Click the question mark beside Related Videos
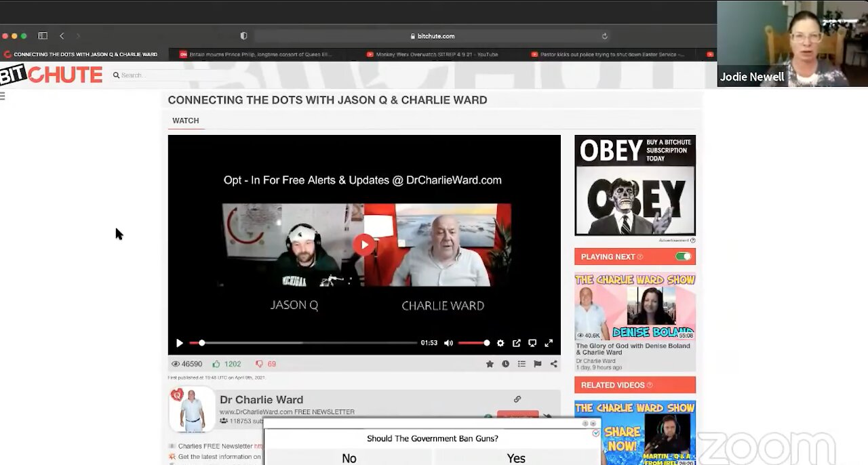868x465 pixels. 650,386
